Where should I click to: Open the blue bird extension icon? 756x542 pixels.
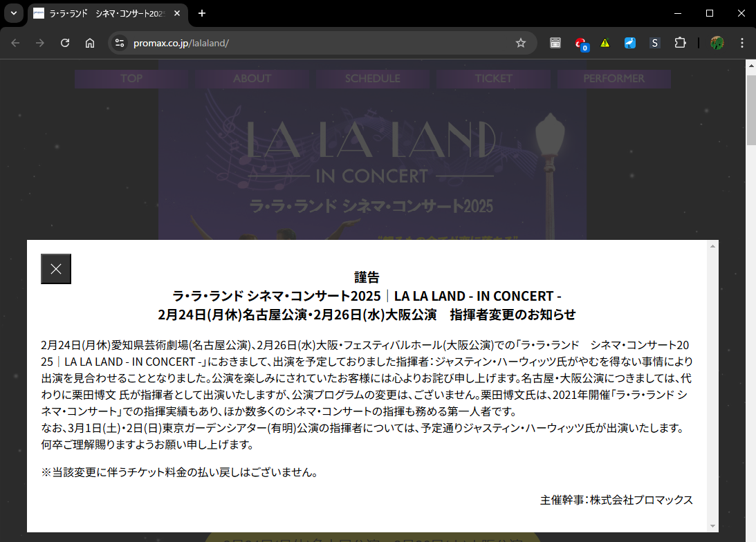[630, 43]
